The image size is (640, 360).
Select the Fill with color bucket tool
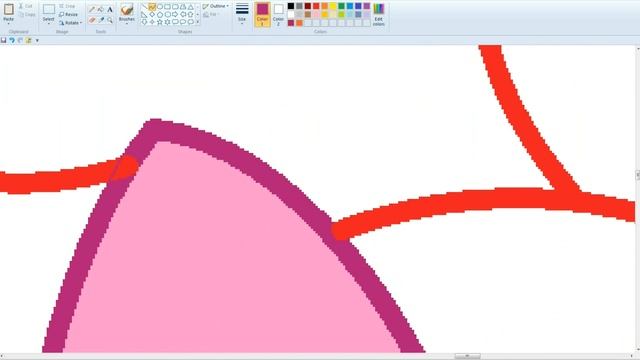click(x=101, y=9)
